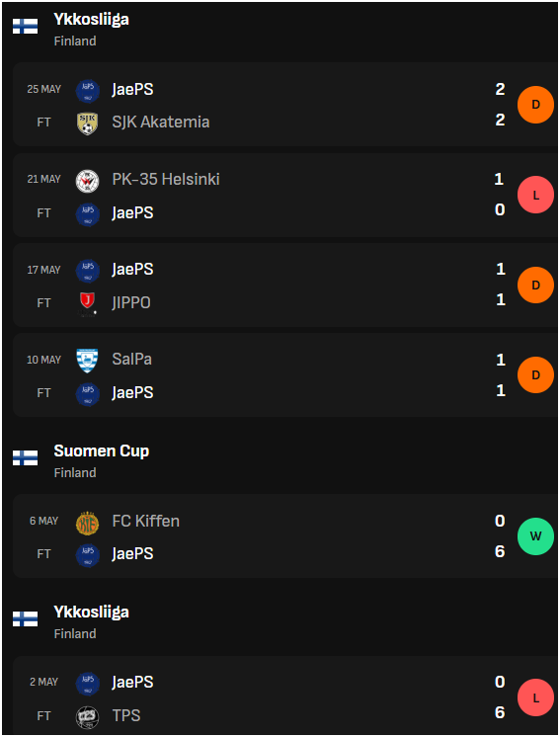Click the L badge for PK-35 match
The height and width of the screenshot is (737, 560).
535,195
